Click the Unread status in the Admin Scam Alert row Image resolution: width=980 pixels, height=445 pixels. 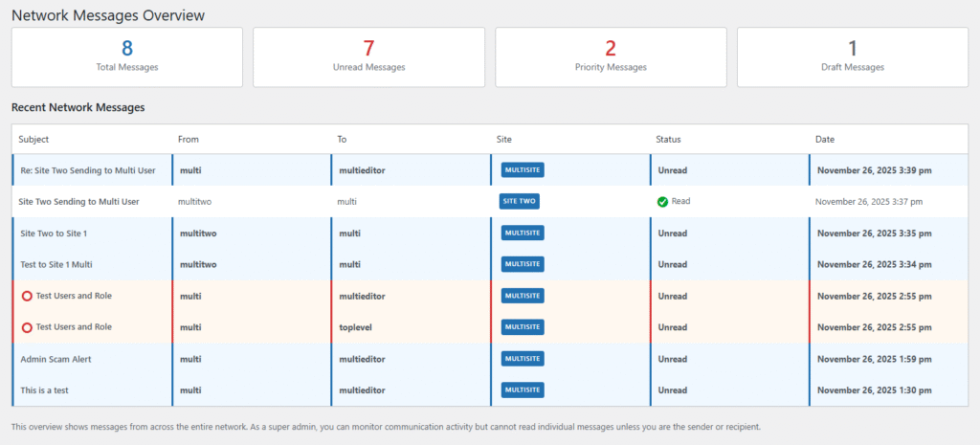pos(673,360)
